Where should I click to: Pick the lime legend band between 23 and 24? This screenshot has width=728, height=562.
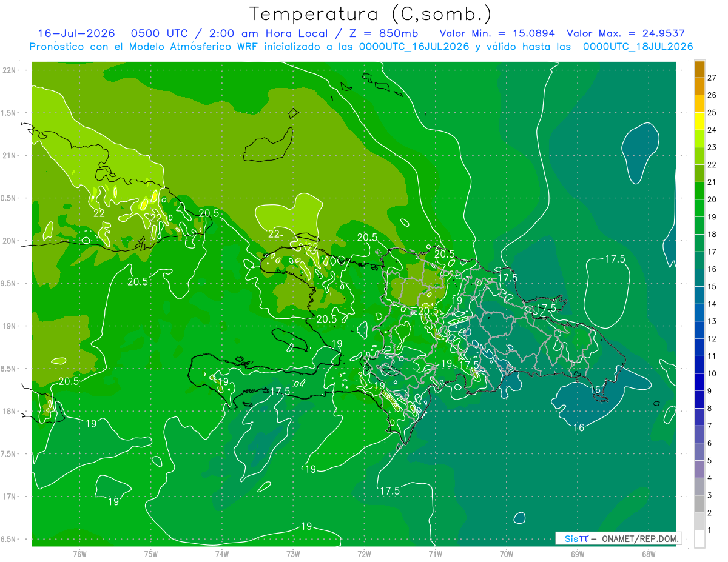click(x=699, y=138)
